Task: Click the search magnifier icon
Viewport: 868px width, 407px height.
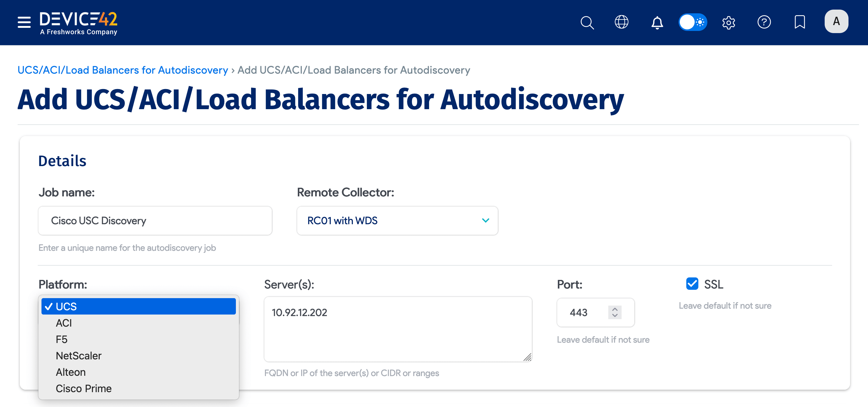Action: point(587,23)
